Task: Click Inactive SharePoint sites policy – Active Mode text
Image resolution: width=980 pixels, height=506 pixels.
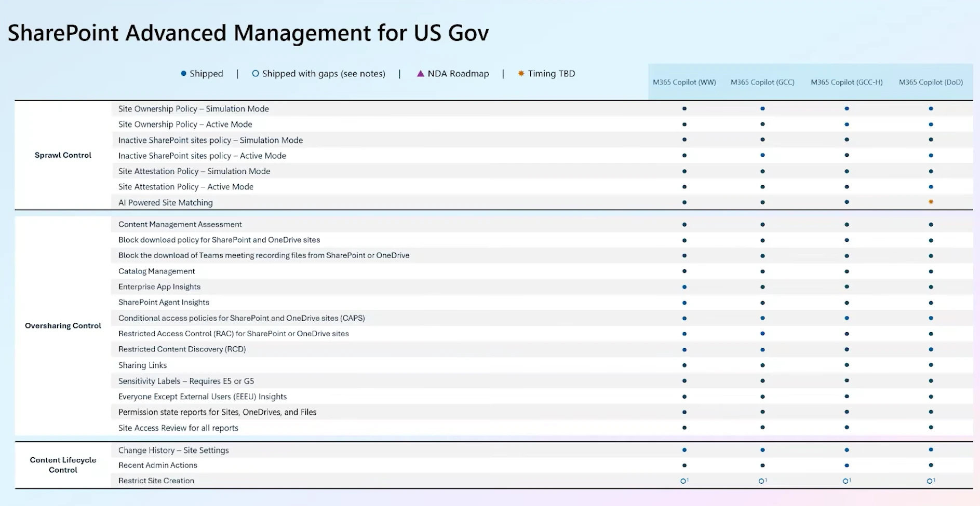Action: point(202,156)
